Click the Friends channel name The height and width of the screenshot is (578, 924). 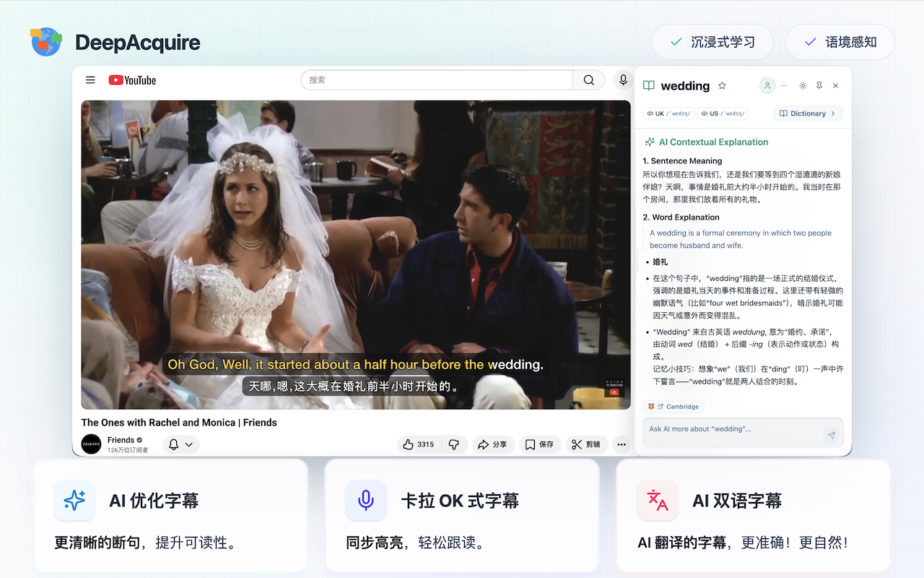pyautogui.click(x=121, y=440)
